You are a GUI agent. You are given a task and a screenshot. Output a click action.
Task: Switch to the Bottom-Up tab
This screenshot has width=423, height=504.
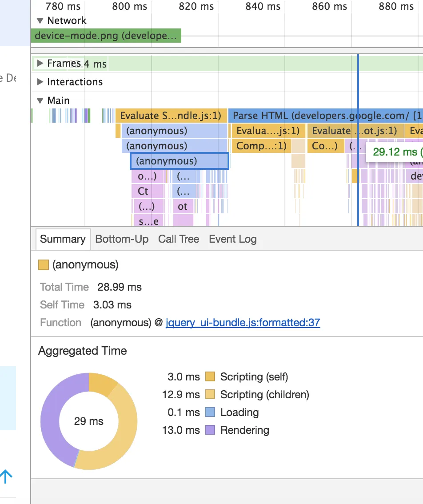coord(122,239)
